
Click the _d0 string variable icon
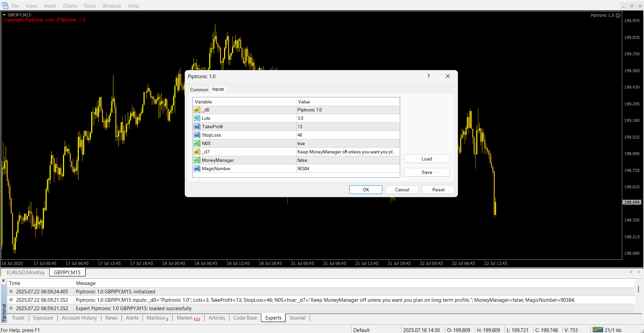pos(197,110)
